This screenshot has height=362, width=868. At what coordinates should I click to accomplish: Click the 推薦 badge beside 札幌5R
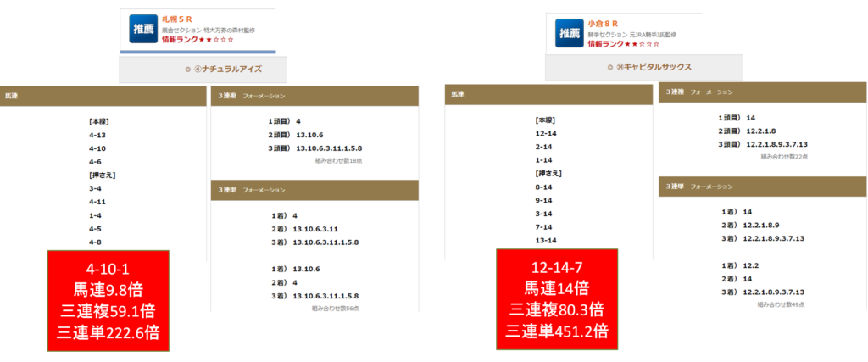[142, 30]
